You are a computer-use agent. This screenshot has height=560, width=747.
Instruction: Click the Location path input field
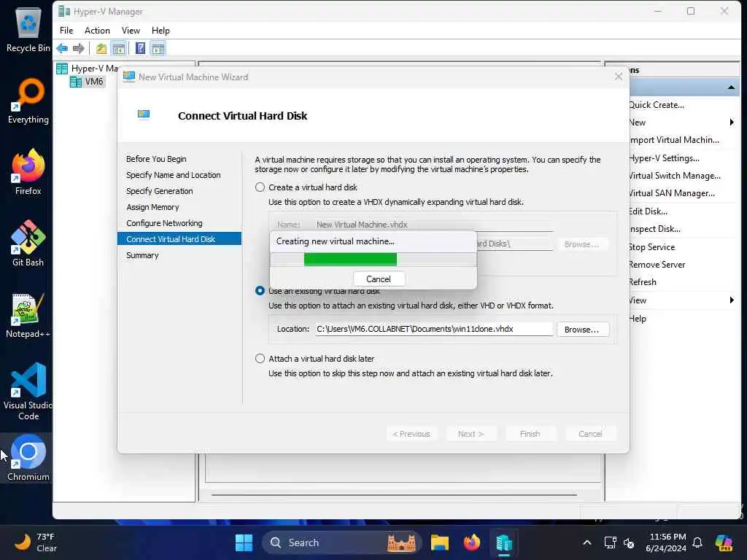434,329
